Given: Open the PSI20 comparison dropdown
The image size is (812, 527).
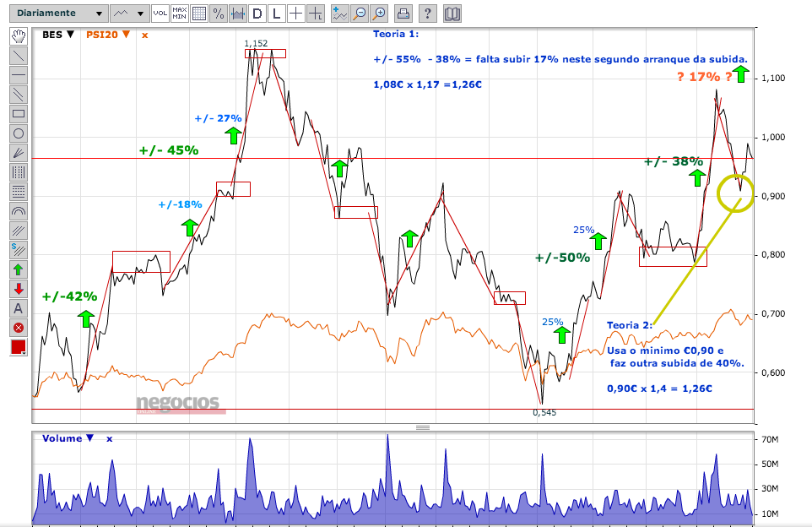Looking at the screenshot, I should point(108,35).
